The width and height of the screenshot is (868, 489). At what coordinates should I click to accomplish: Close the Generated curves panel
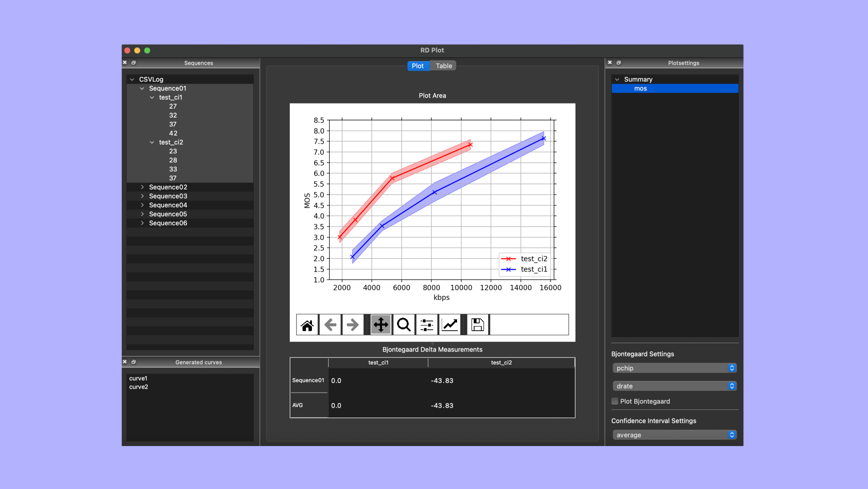pos(125,362)
